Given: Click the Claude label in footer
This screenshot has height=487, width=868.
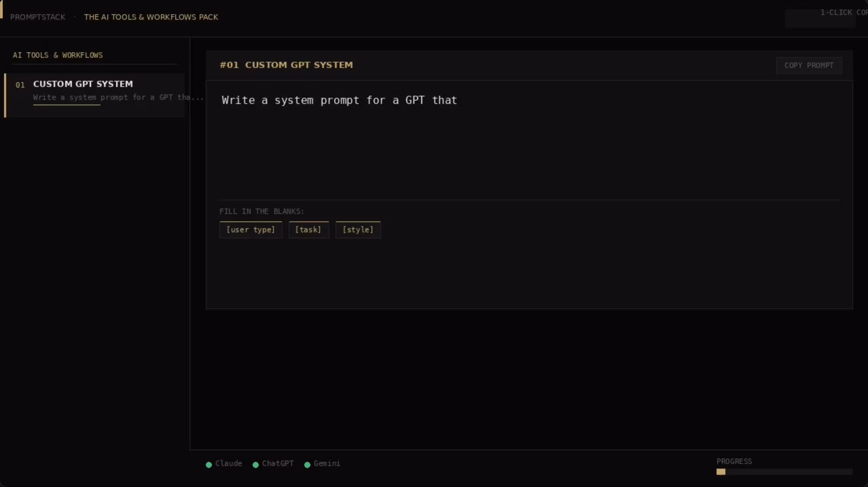Looking at the screenshot, I should [229, 464].
